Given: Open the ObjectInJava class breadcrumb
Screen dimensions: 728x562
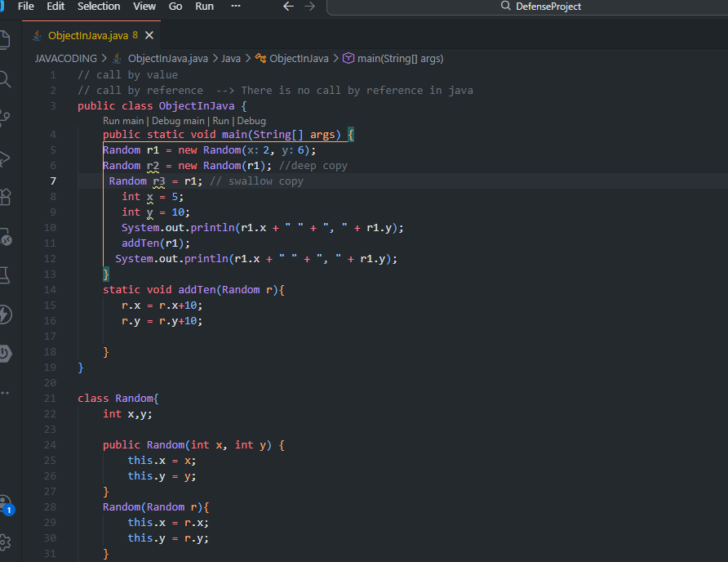Looking at the screenshot, I should [299, 59].
